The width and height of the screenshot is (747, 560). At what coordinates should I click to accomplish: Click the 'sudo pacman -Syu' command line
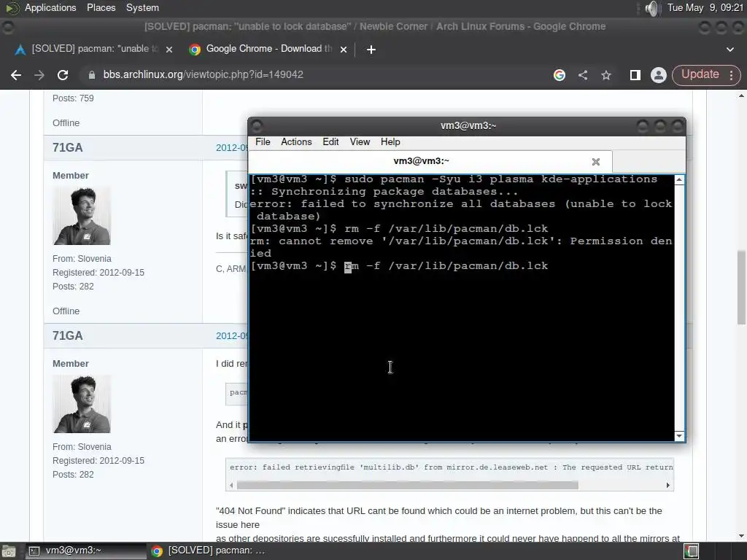454,179
